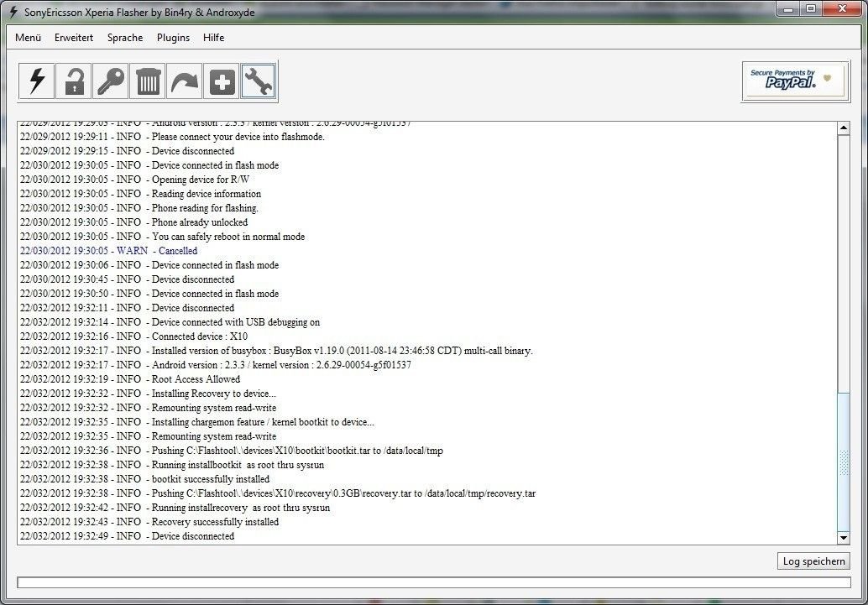This screenshot has width=868, height=605.
Task: Select 'Installing chargemon feature / kernel bootkit' line
Action: coord(197,422)
